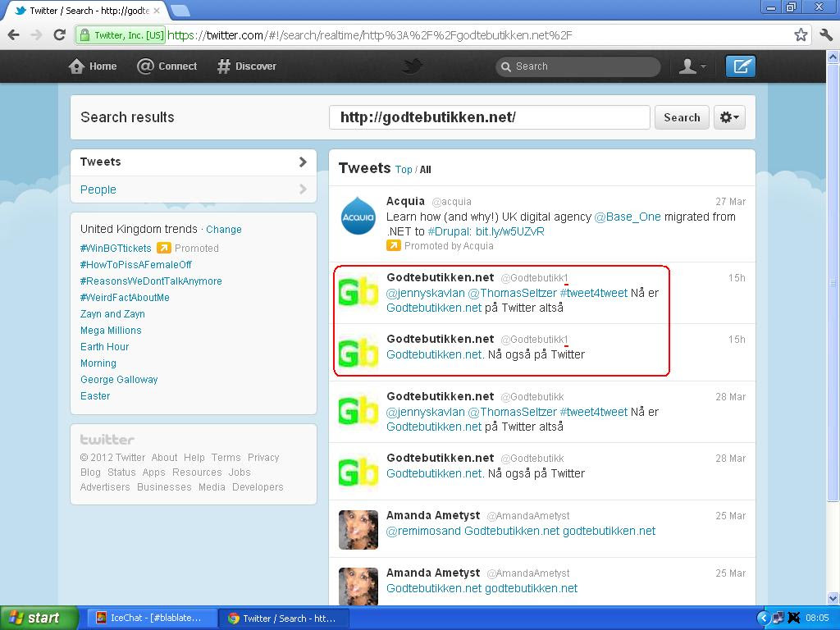Click the Acquia account name
The height and width of the screenshot is (630, 840).
[405, 201]
